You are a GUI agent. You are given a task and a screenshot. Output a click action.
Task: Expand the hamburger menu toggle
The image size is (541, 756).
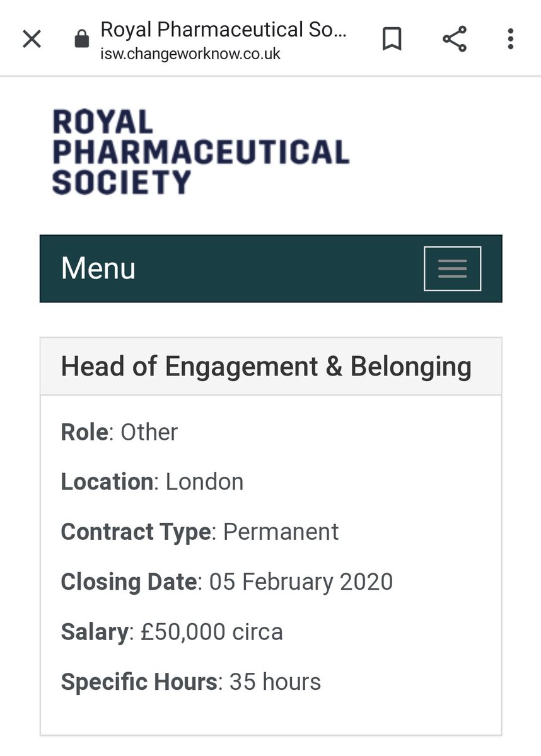point(452,268)
